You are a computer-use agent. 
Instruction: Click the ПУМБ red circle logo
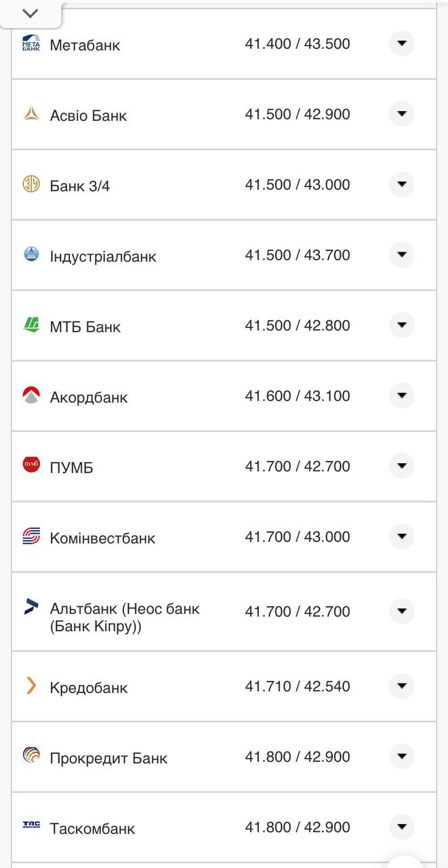coord(31,466)
